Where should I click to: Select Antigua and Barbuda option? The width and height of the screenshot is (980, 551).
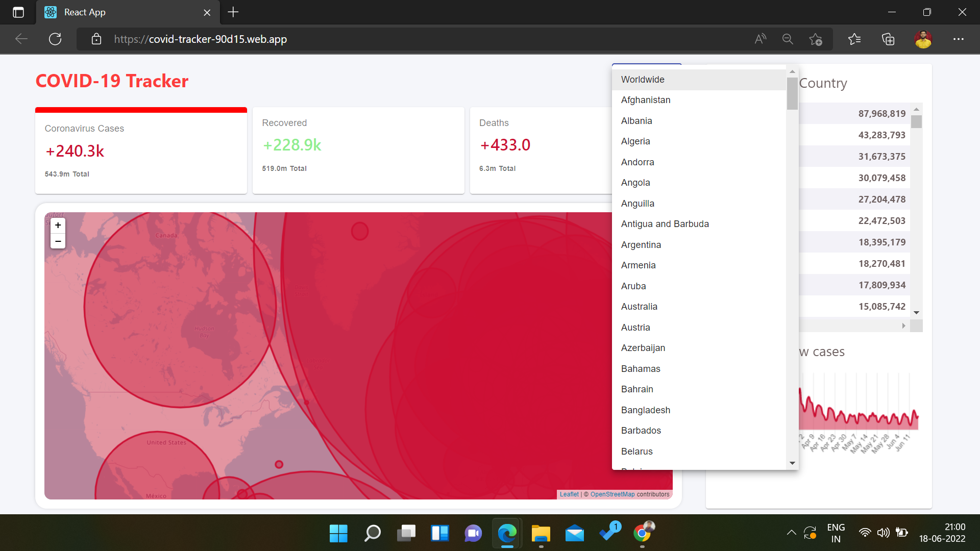[699, 224]
